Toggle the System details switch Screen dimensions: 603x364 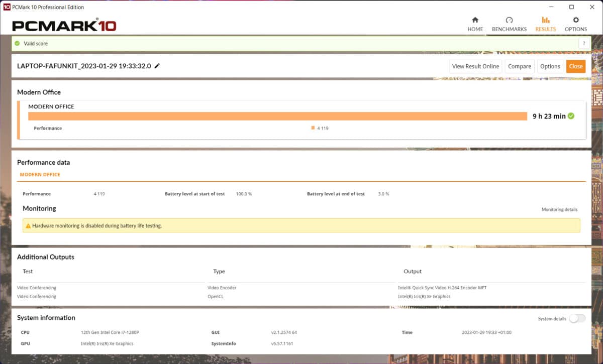coord(577,318)
